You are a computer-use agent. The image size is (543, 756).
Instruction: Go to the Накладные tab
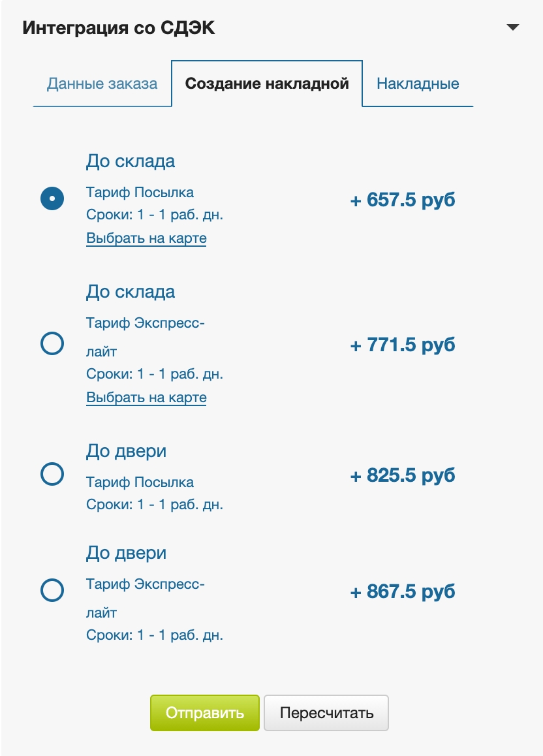pyautogui.click(x=418, y=84)
